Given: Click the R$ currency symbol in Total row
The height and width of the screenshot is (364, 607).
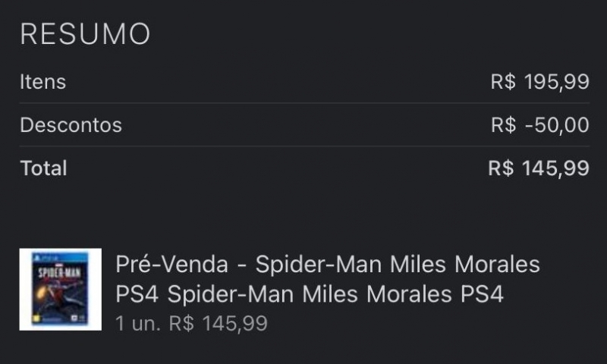Looking at the screenshot, I should [x=501, y=168].
